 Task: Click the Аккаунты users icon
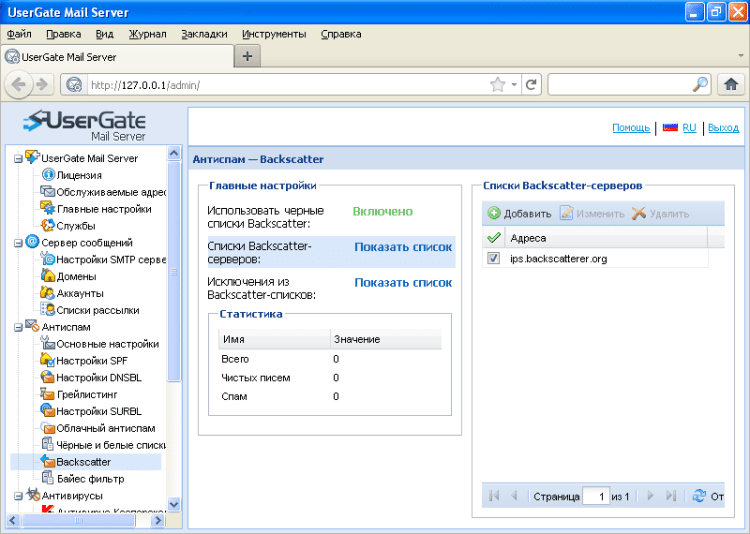coord(47,292)
